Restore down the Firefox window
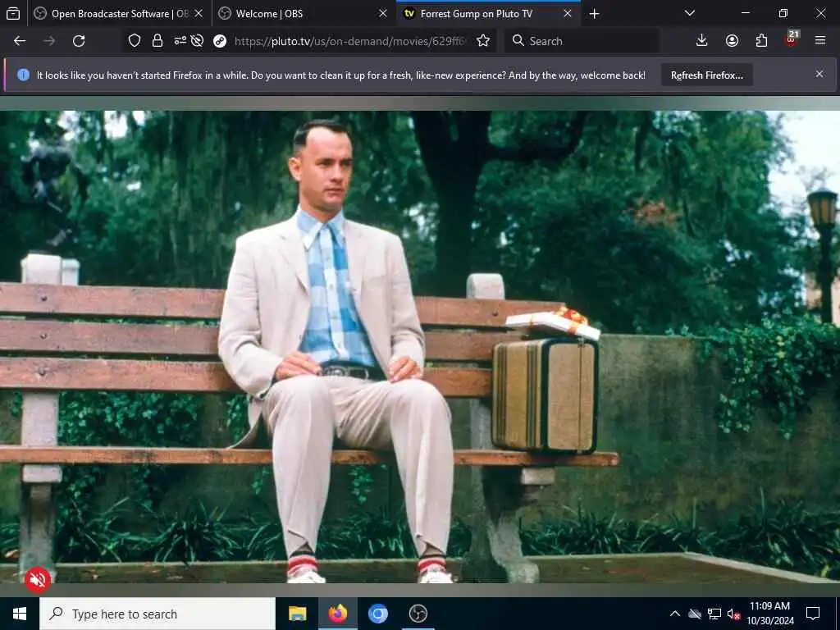Image resolution: width=840 pixels, height=630 pixels. point(783,13)
